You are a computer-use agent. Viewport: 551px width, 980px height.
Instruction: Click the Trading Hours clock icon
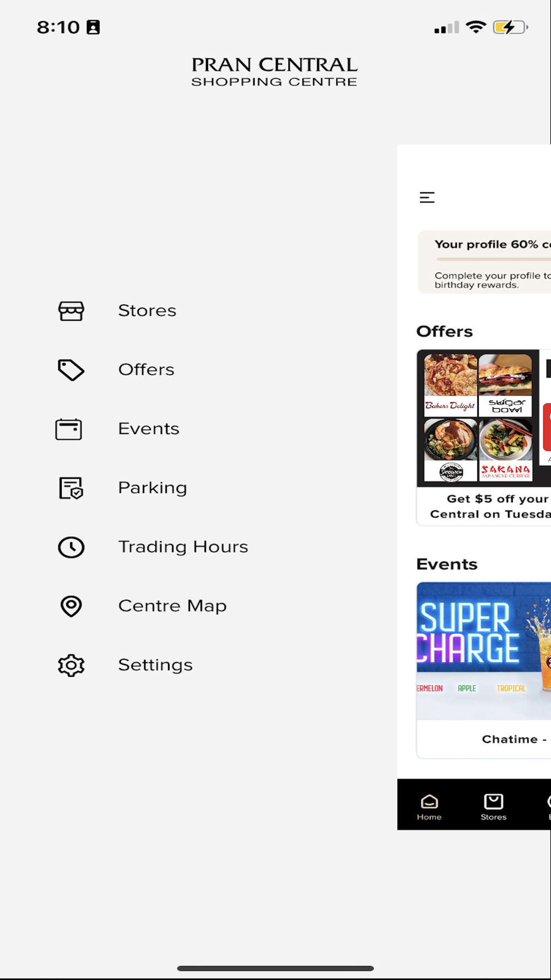click(x=71, y=547)
